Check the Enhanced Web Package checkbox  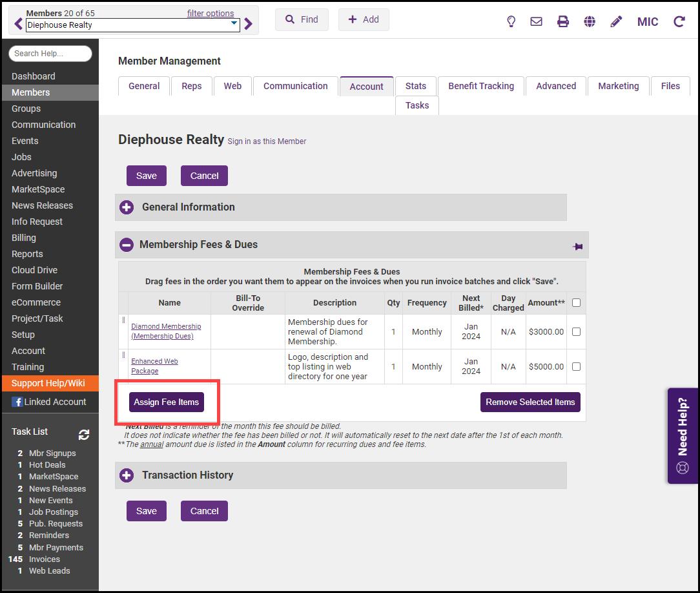(576, 367)
